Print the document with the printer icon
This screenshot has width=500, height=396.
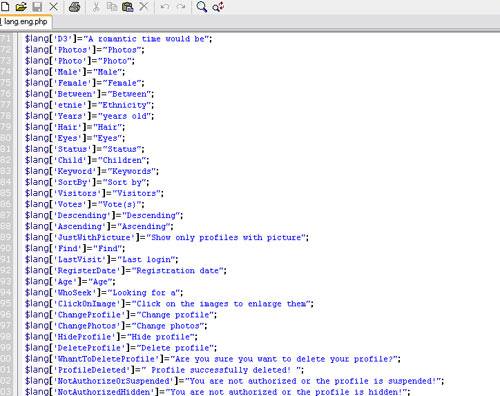(75, 7)
